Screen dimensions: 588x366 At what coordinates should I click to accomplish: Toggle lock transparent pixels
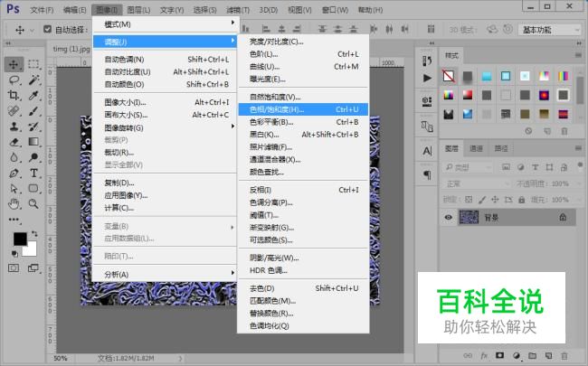pyautogui.click(x=469, y=200)
